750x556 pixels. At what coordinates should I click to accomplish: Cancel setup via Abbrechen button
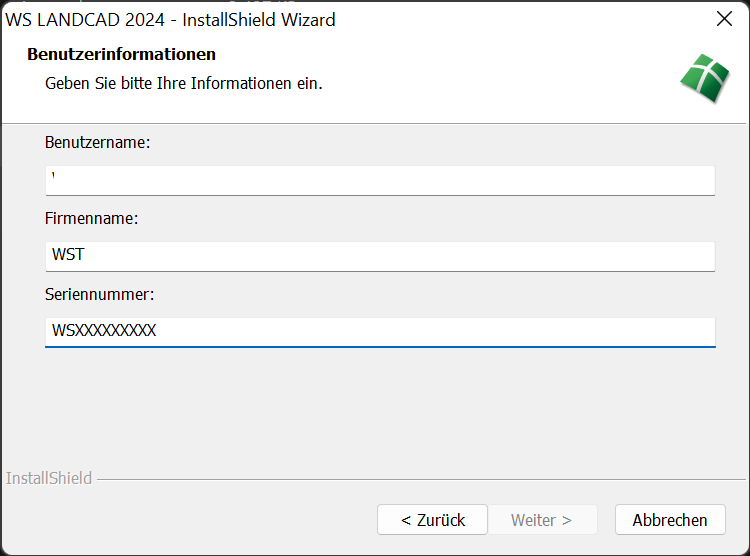click(x=669, y=520)
